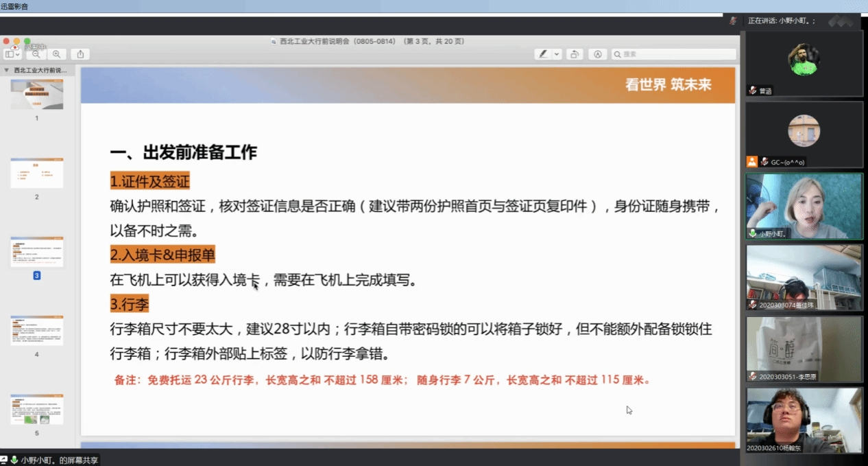Screen dimensions: 868x466
Task: Collapse the 西北工业大行前说 sidebar outline
Action: click(x=6, y=70)
